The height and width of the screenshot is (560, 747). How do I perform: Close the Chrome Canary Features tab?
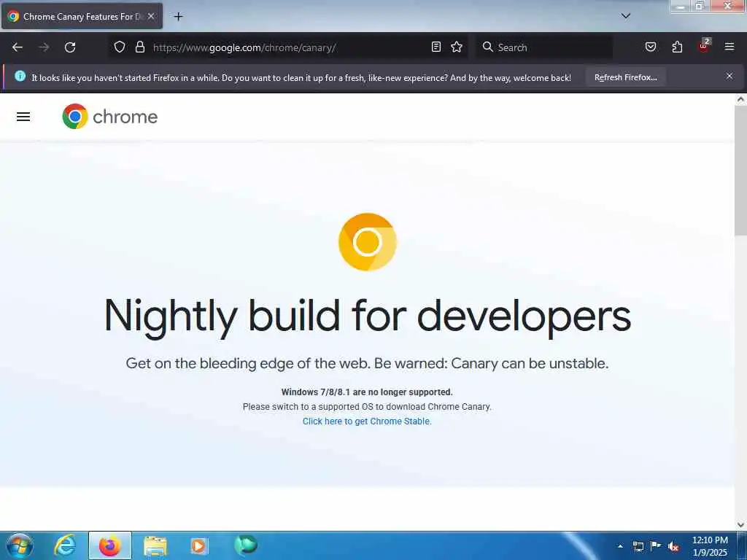[151, 16]
